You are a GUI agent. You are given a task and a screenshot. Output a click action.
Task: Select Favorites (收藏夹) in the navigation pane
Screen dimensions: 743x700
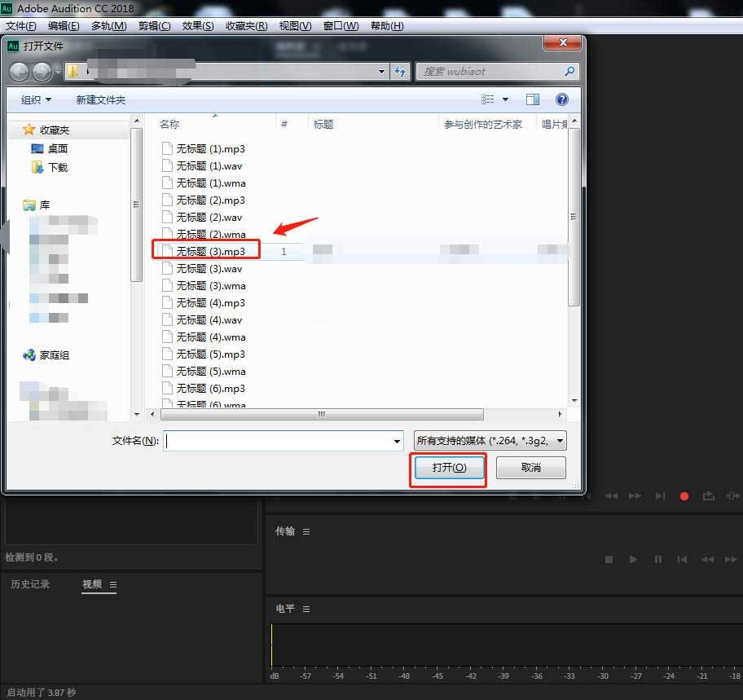tap(46, 130)
